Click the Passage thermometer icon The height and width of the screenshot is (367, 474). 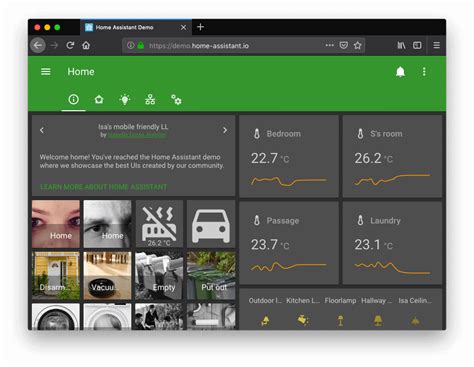click(x=257, y=220)
